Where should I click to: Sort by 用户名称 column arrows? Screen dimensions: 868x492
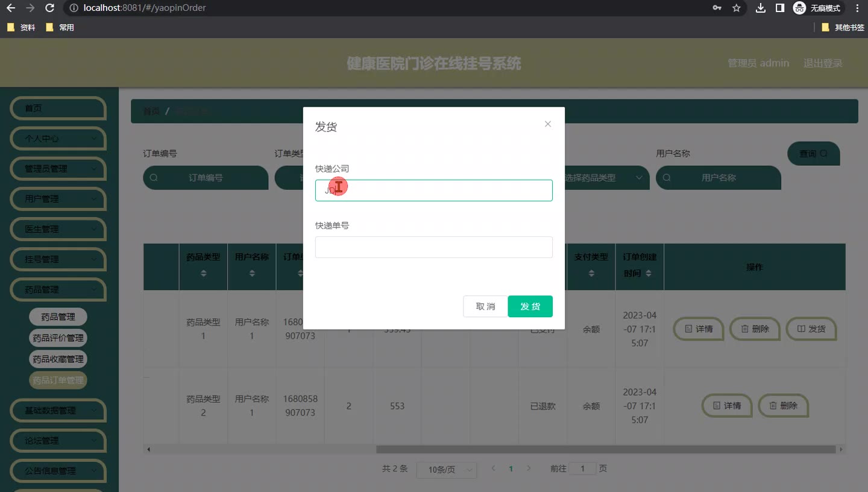[x=252, y=274]
